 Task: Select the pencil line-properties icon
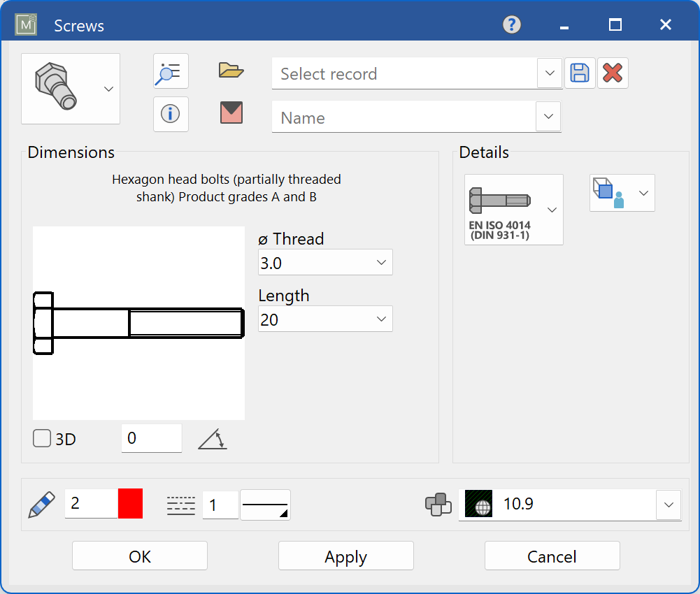pyautogui.click(x=41, y=504)
